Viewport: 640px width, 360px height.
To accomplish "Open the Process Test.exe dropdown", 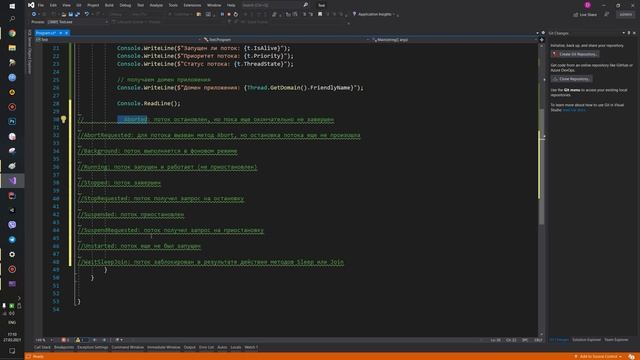I will [x=78, y=22].
